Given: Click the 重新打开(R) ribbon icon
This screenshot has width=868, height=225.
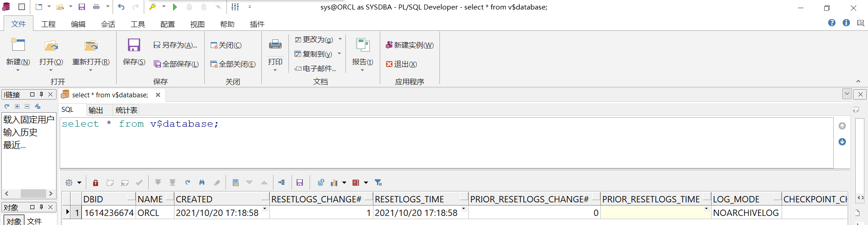Looking at the screenshot, I should (91, 45).
